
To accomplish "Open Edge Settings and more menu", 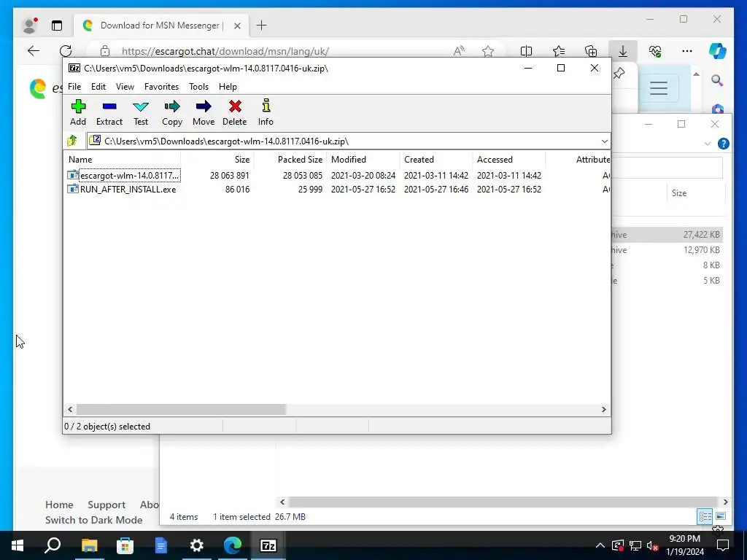I will tap(687, 51).
